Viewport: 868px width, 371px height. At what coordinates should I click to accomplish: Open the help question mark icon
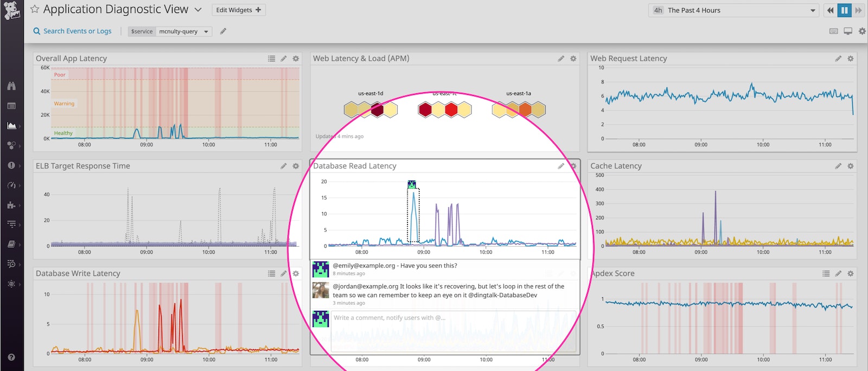click(x=11, y=357)
